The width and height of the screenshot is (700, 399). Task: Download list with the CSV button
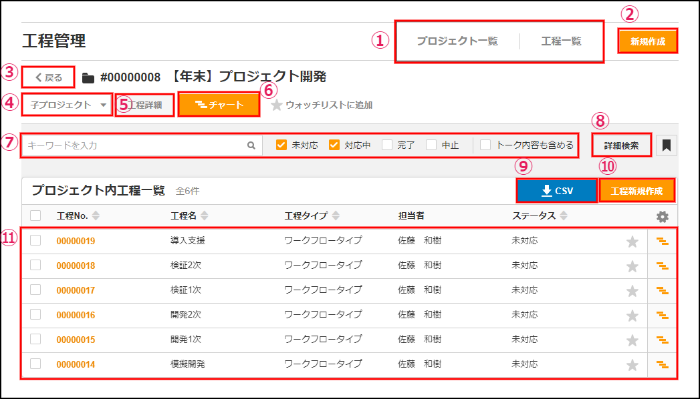pos(557,191)
